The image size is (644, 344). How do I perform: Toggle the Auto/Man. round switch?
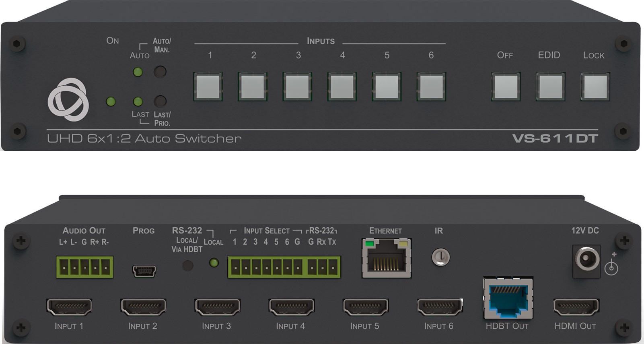tap(160, 72)
